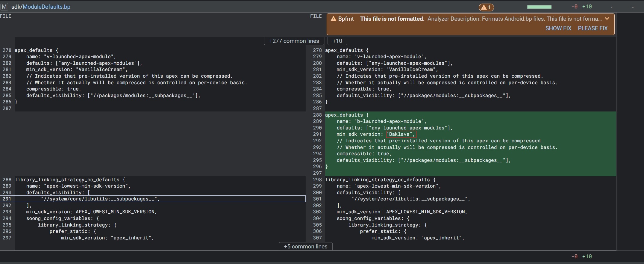Expand the Bpfmt message with the chevron
644x264 pixels.
(607, 19)
